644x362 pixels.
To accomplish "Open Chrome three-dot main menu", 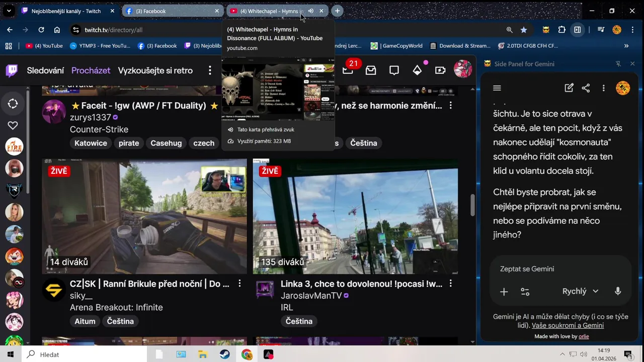I will [632, 30].
